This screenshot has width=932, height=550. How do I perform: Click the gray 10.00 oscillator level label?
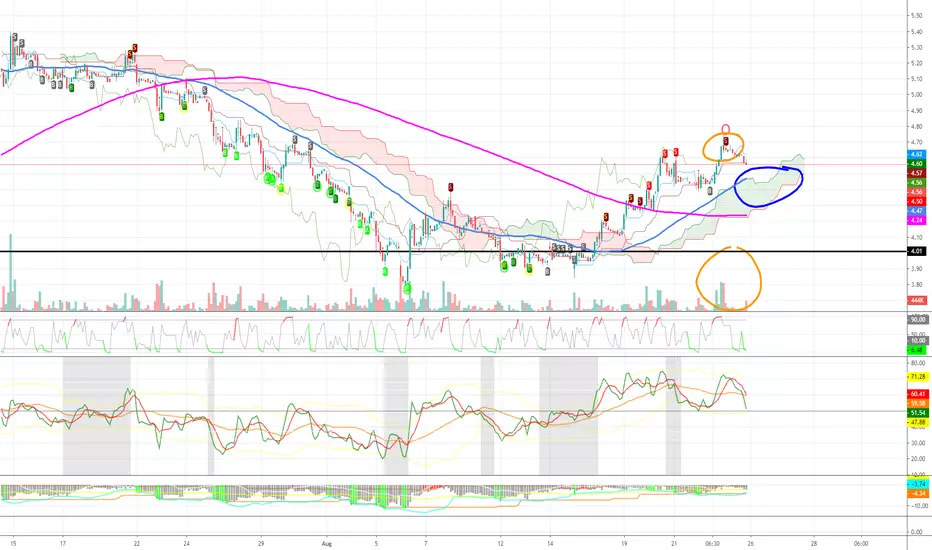tap(918, 341)
